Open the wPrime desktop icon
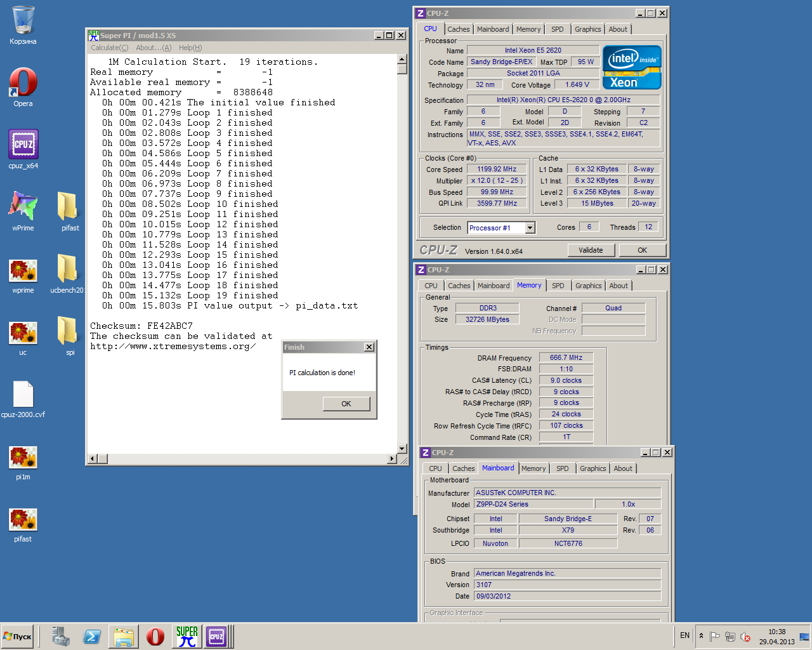This screenshot has width=812, height=650. [23, 212]
